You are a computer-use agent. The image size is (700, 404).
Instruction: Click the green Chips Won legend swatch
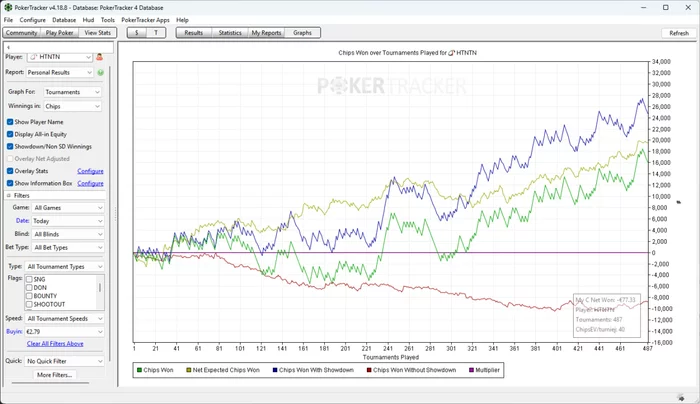(x=139, y=370)
